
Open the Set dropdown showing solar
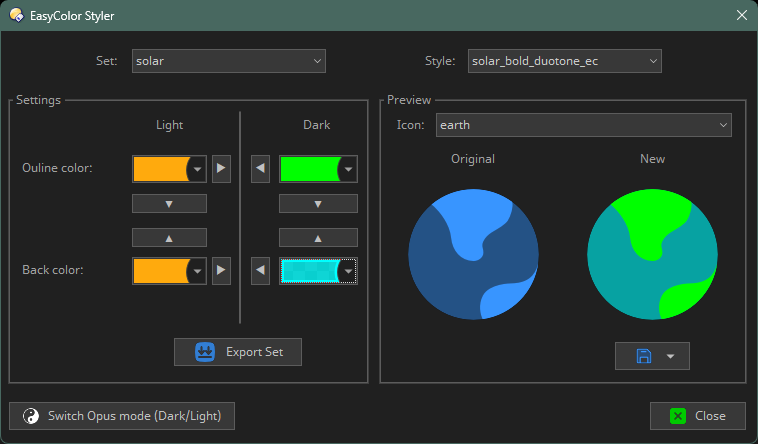pos(229,61)
